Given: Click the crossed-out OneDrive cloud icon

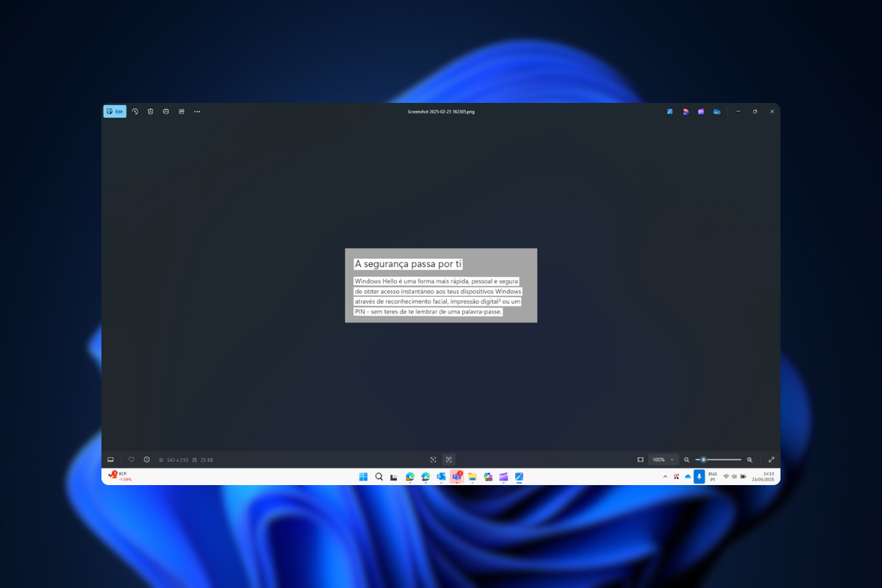Looking at the screenshot, I should (717, 112).
